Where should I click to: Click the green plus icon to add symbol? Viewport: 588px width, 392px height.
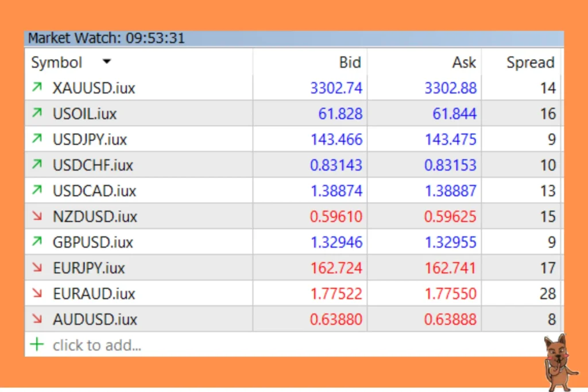point(37,344)
